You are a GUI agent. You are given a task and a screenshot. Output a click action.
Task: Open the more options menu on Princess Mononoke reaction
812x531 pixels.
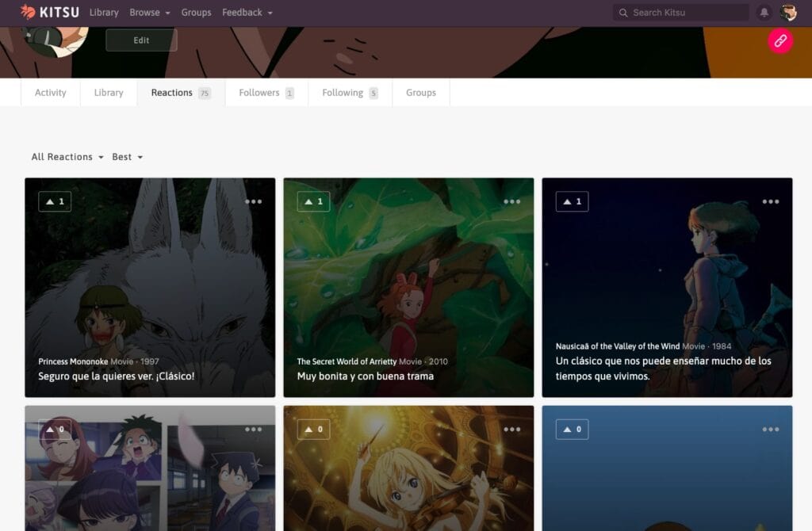tap(252, 201)
